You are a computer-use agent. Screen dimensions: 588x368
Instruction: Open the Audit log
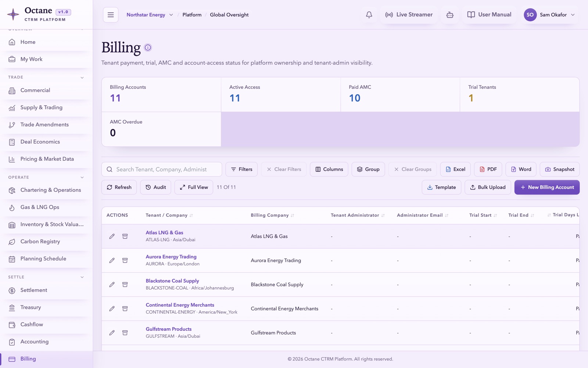155,187
